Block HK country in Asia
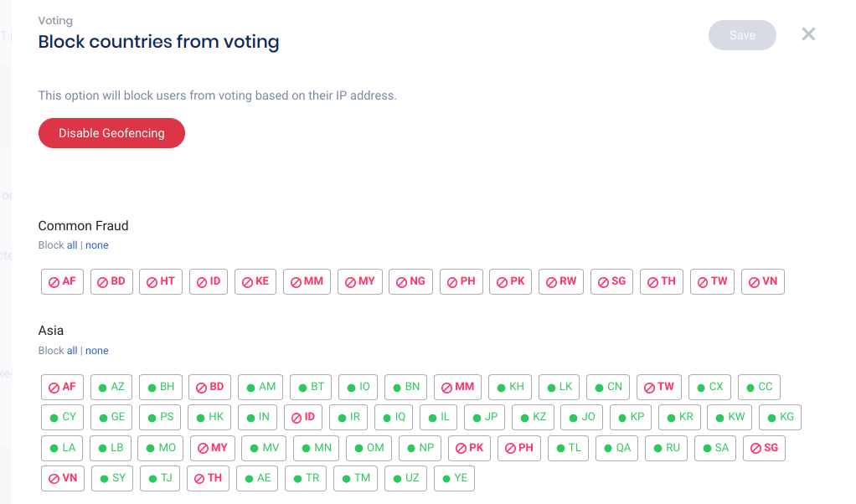This screenshot has width=856, height=504. 209,417
